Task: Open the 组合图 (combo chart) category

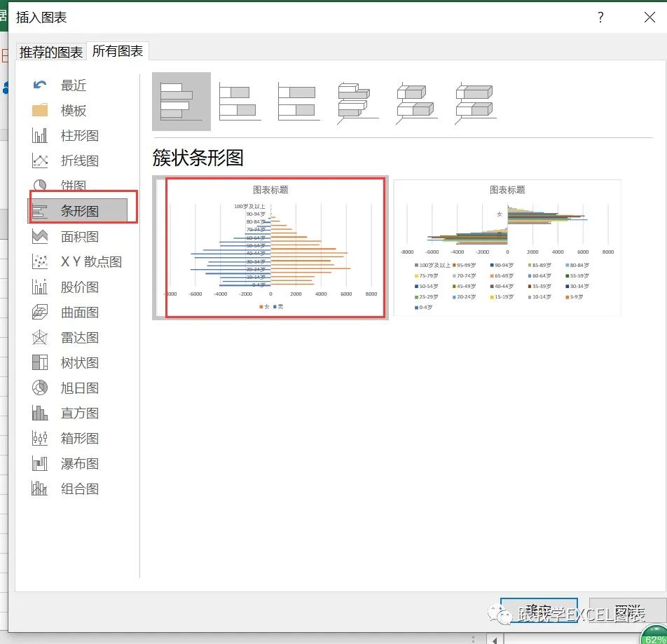Action: [79, 488]
